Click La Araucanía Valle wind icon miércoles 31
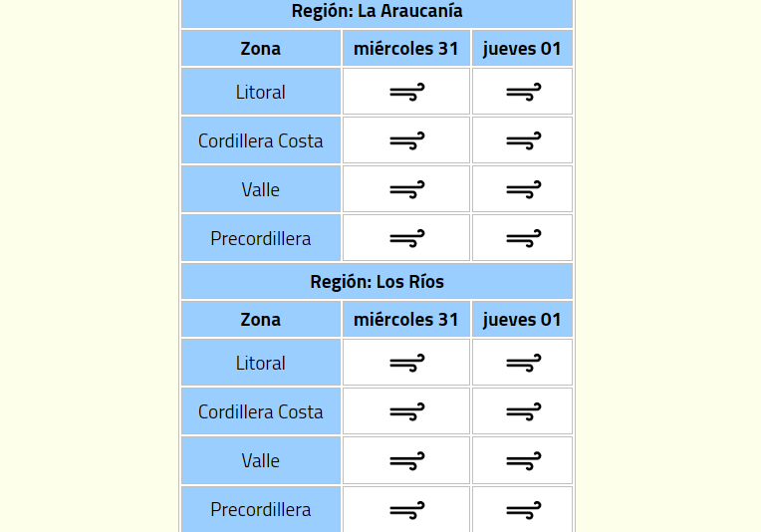This screenshot has height=532, width=761. tap(406, 189)
